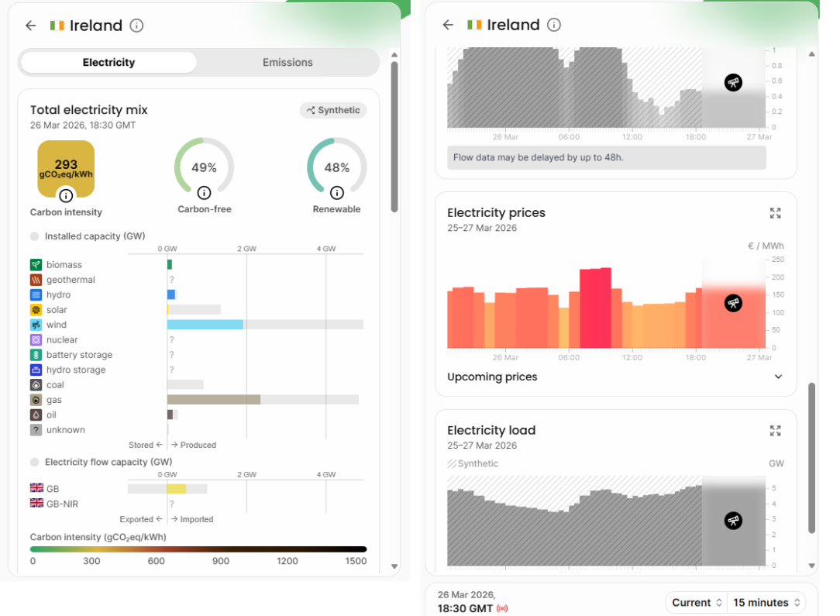Click the 'Electricity load' heading
840x616 pixels.
[491, 430]
